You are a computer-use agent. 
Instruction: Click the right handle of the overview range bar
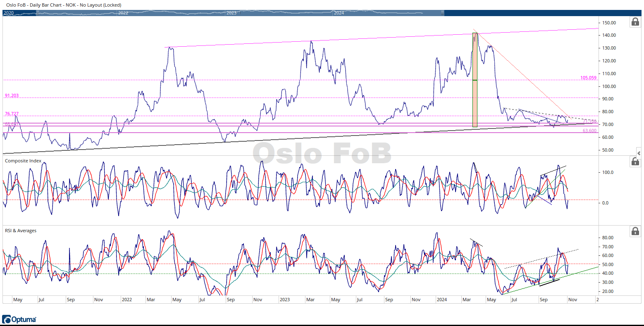coord(444,13)
